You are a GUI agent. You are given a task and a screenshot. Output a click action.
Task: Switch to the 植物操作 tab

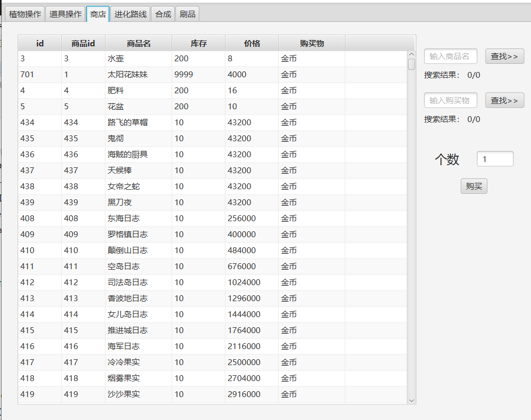pos(25,14)
